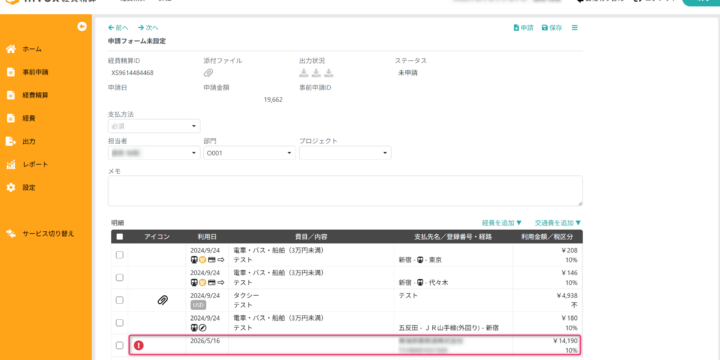Click route 五反田 - JR山手線(外回り) - 新宿

click(450, 328)
